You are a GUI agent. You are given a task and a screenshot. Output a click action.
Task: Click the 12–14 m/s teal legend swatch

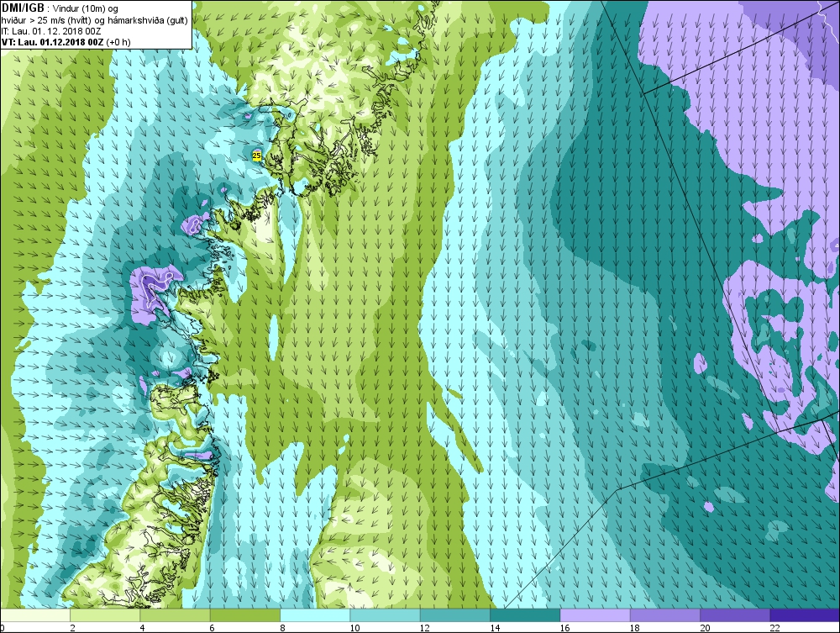(454, 615)
